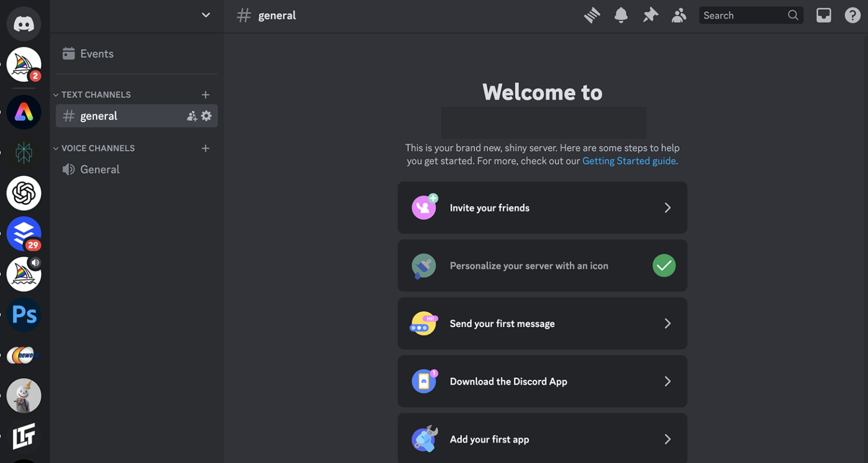
Task: Open the Help question-mark icon
Action: 853,15
